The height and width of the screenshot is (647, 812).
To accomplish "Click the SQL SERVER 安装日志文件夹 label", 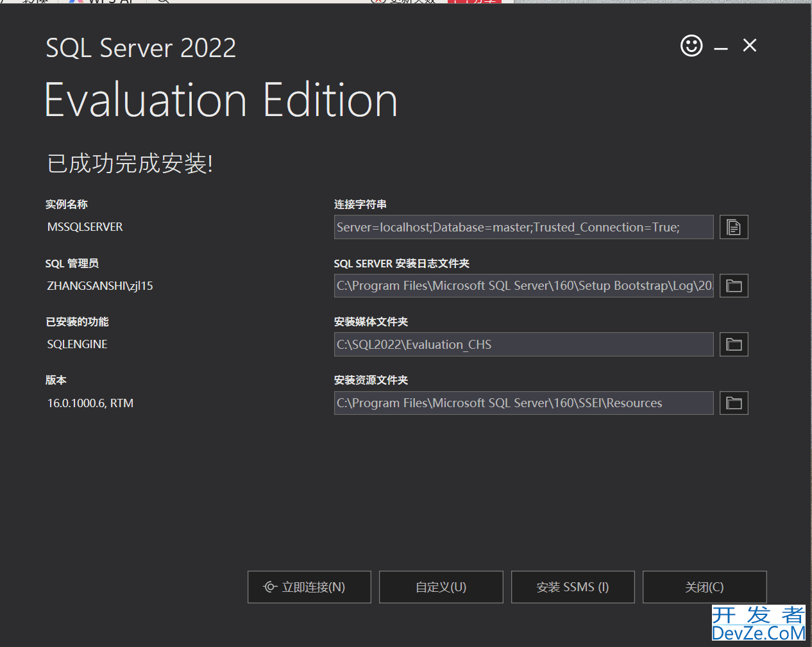I will [402, 264].
